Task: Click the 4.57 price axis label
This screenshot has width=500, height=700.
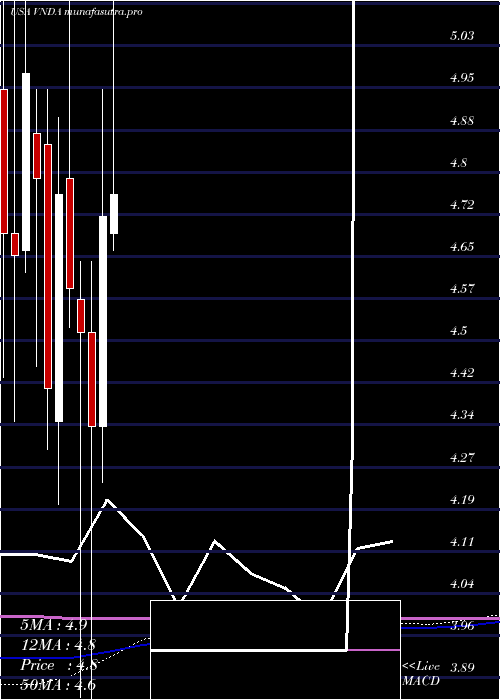Action: 462,288
